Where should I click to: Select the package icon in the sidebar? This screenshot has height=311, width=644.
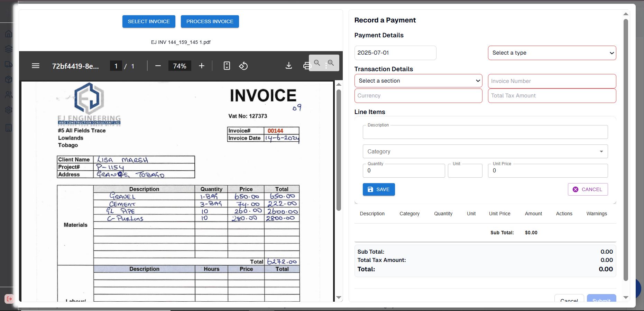[x=9, y=79]
